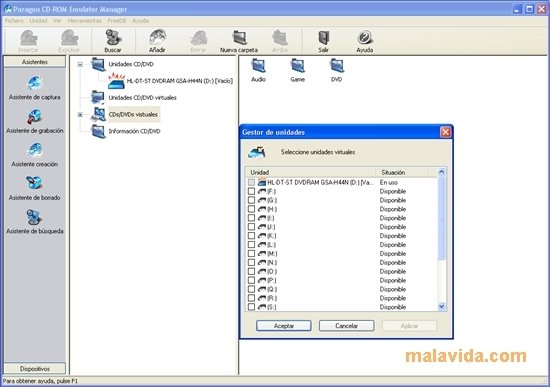This screenshot has width=550, height=387.
Task: Check the (P:) virtual drive box
Action: point(251,280)
